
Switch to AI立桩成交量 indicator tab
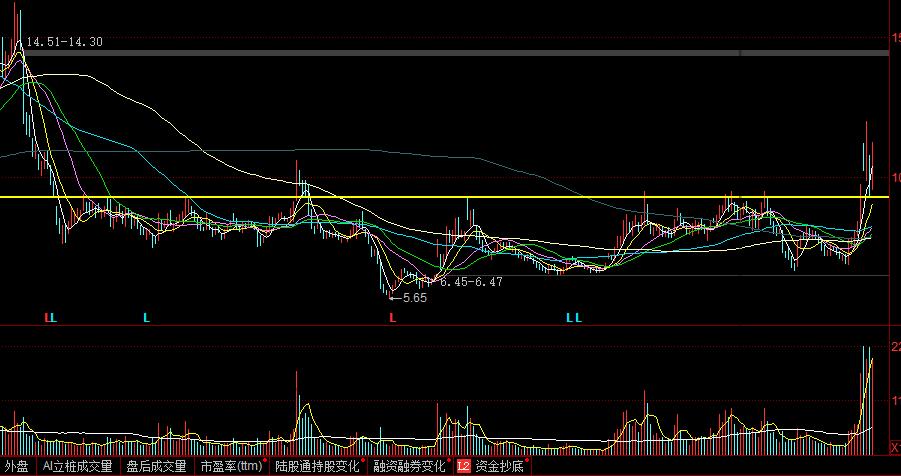click(x=78, y=466)
